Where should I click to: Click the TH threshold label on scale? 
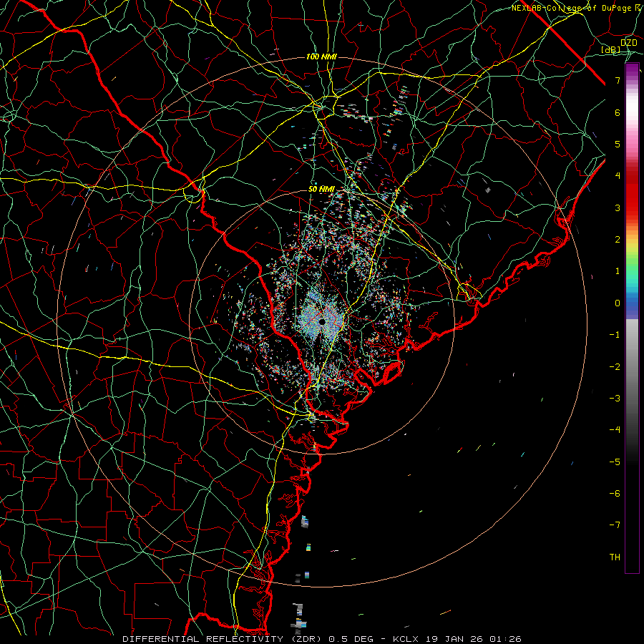(x=615, y=557)
